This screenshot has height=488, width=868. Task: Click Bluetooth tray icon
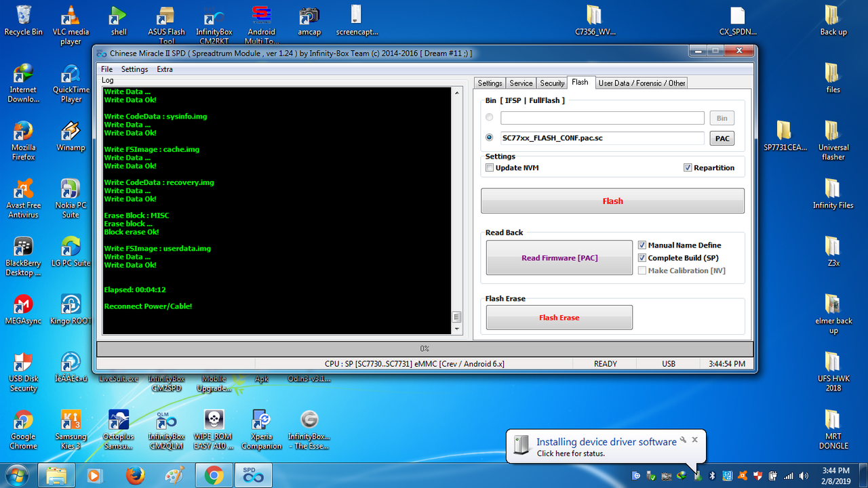click(x=712, y=475)
